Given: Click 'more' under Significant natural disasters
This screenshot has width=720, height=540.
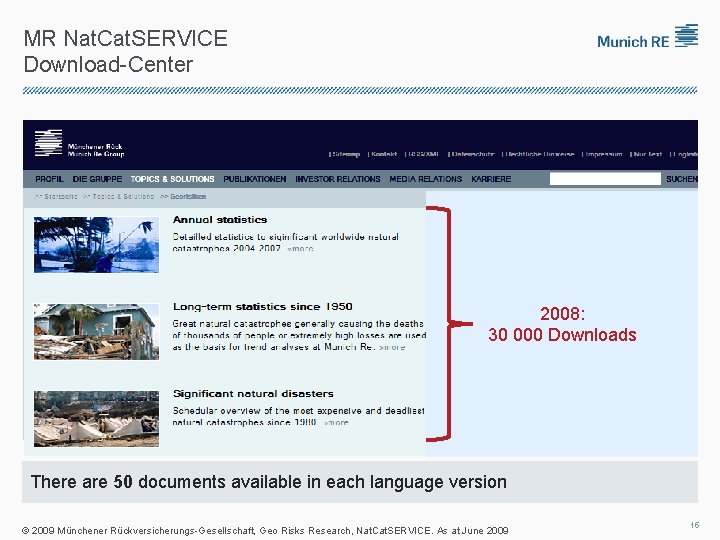Looking at the screenshot, I should pyautogui.click(x=336, y=422).
